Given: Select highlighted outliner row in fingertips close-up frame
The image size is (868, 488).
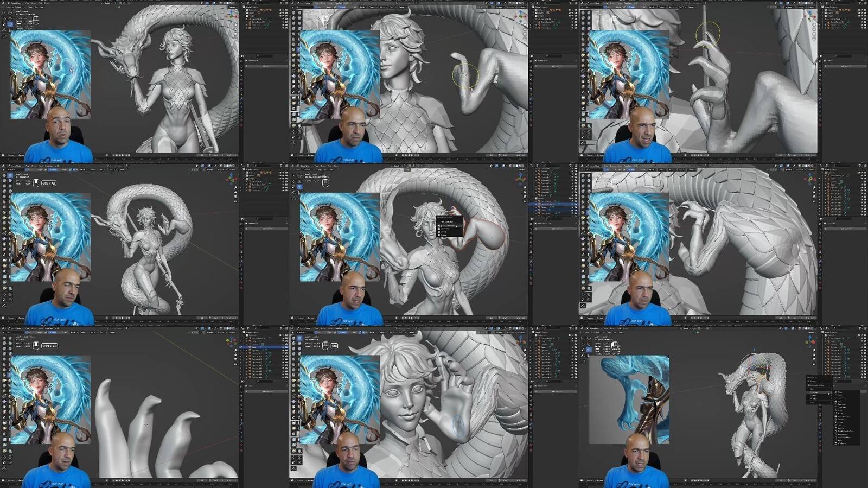Looking at the screenshot, I should [265, 346].
